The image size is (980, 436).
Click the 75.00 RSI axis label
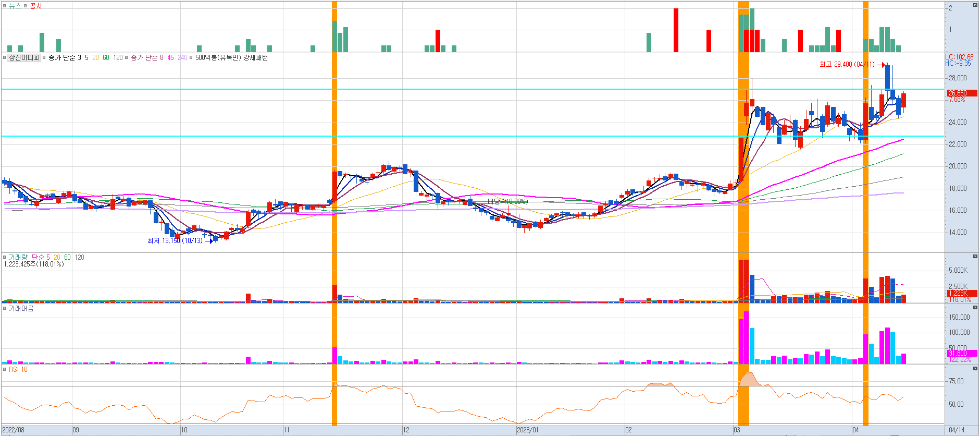coord(956,381)
